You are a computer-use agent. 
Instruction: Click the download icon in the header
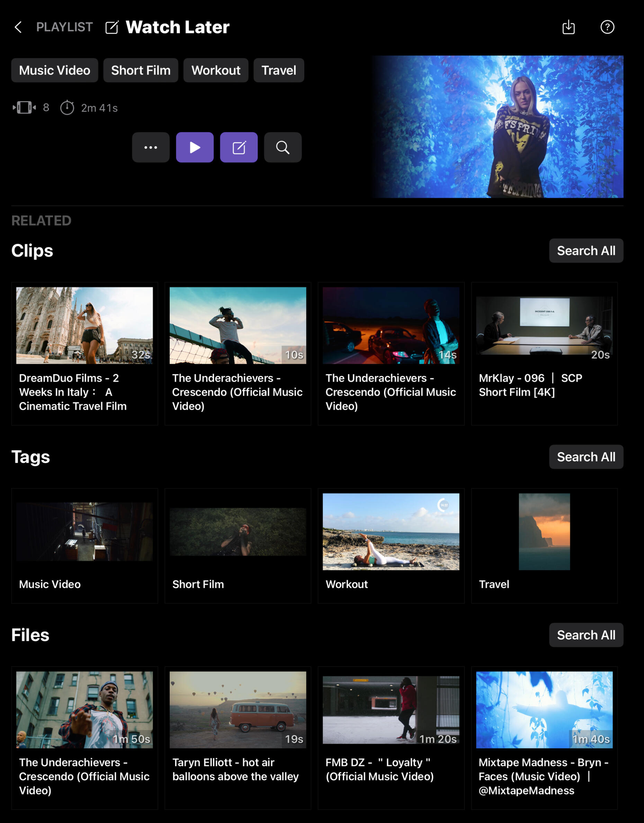pos(568,27)
